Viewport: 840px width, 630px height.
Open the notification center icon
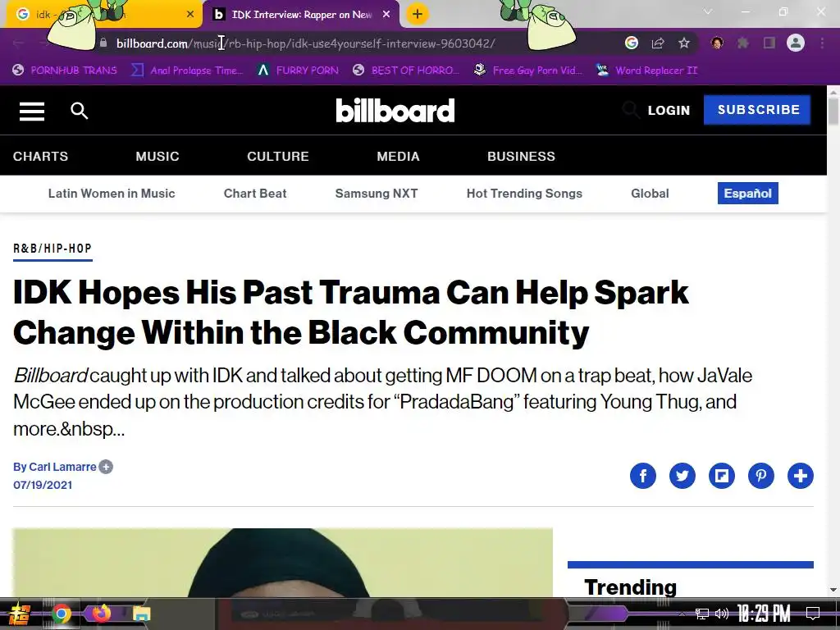pyautogui.click(x=813, y=614)
